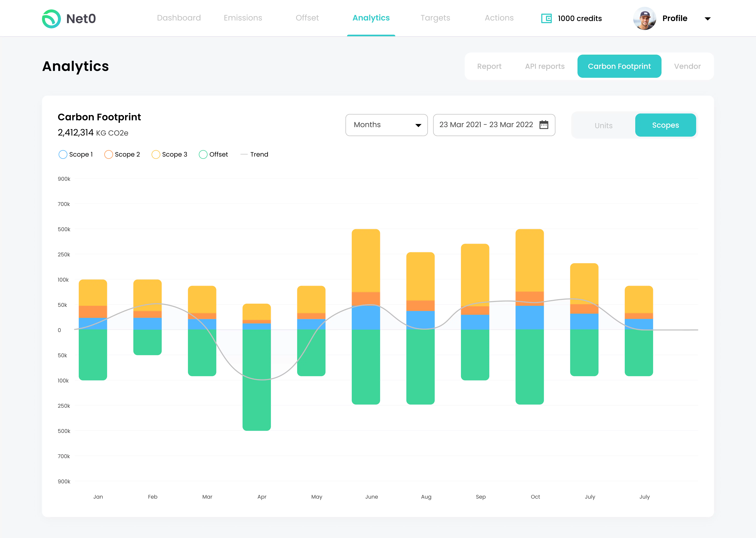Open the Targets nav item
This screenshot has height=538, width=756.
point(435,18)
